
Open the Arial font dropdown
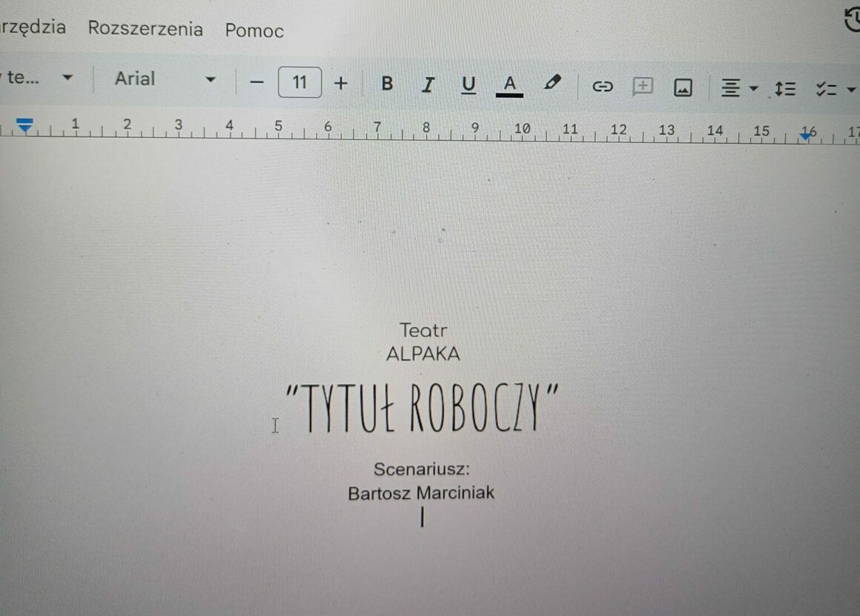pyautogui.click(x=164, y=79)
